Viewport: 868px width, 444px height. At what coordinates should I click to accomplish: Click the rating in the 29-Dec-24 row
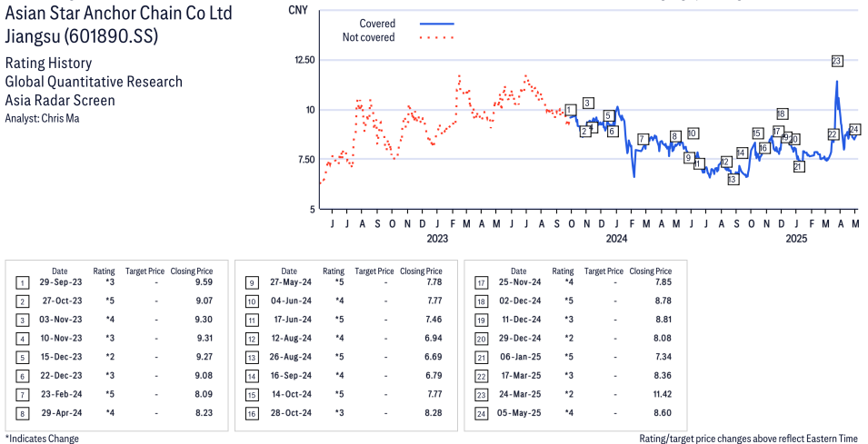[x=569, y=339]
